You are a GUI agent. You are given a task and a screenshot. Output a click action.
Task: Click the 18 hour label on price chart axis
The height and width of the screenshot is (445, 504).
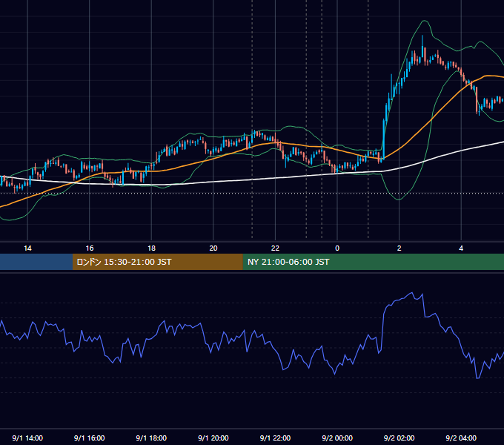151,248
